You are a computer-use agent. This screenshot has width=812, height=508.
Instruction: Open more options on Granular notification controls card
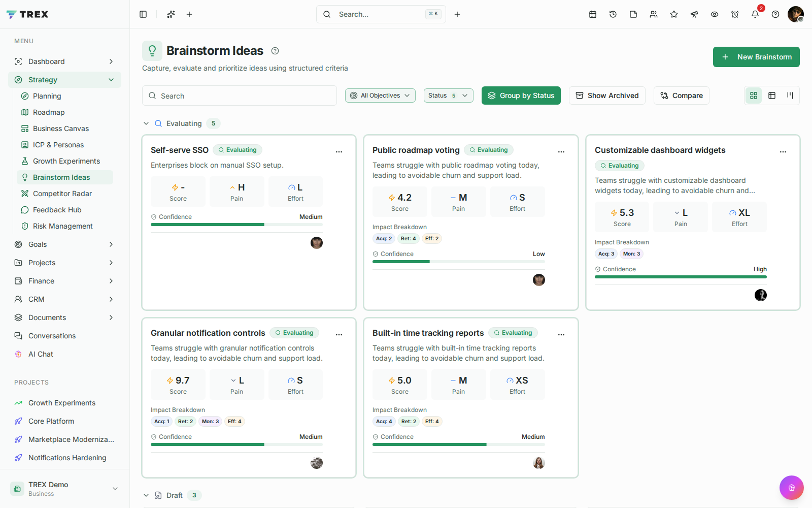click(339, 334)
